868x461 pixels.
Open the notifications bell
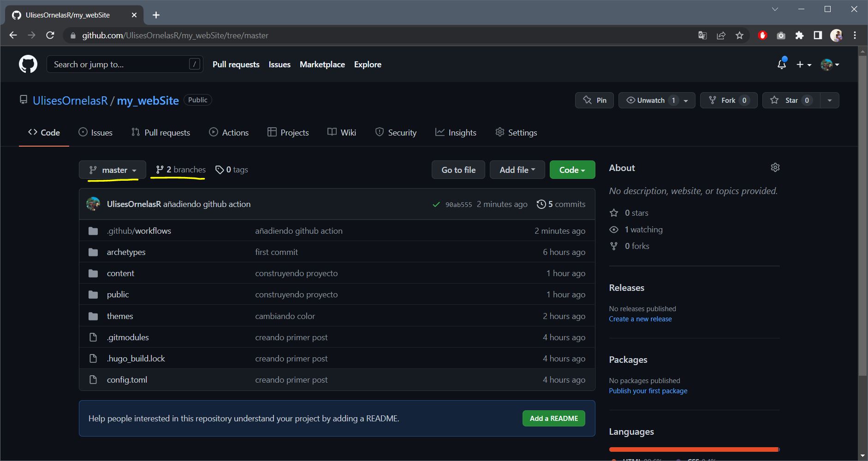point(781,65)
